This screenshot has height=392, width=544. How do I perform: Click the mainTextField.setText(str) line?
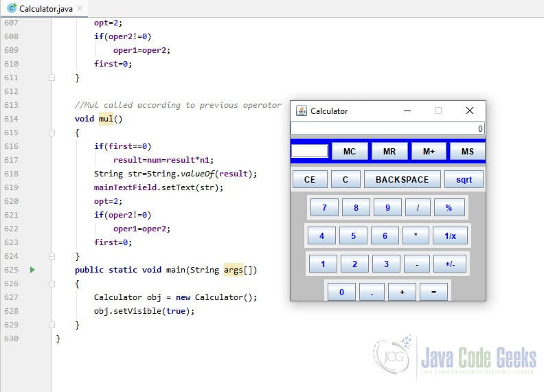click(159, 187)
